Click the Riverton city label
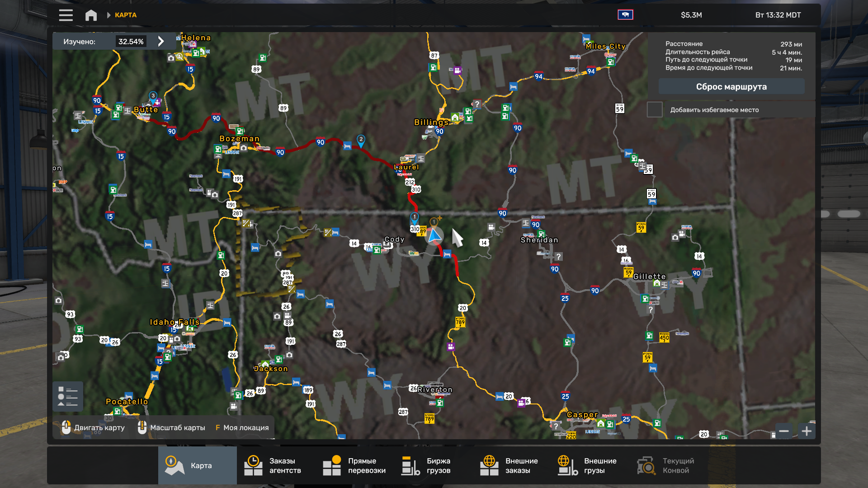868x488 pixels. coord(435,389)
